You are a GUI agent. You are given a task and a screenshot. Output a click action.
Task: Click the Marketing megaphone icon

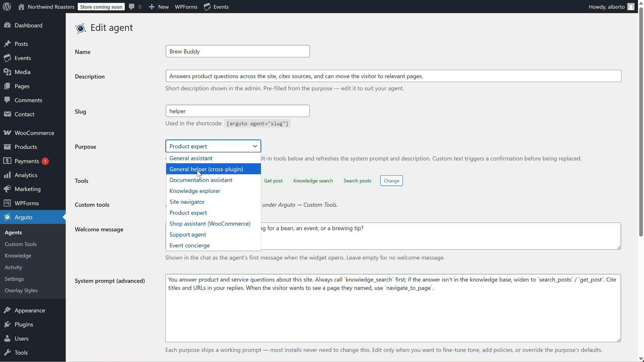[x=7, y=189]
